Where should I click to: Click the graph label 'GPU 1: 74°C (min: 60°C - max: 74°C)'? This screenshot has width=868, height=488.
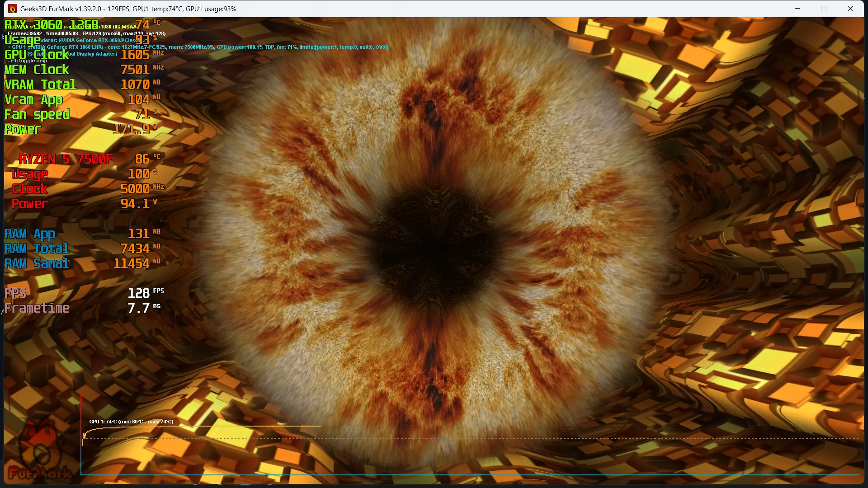click(131, 422)
